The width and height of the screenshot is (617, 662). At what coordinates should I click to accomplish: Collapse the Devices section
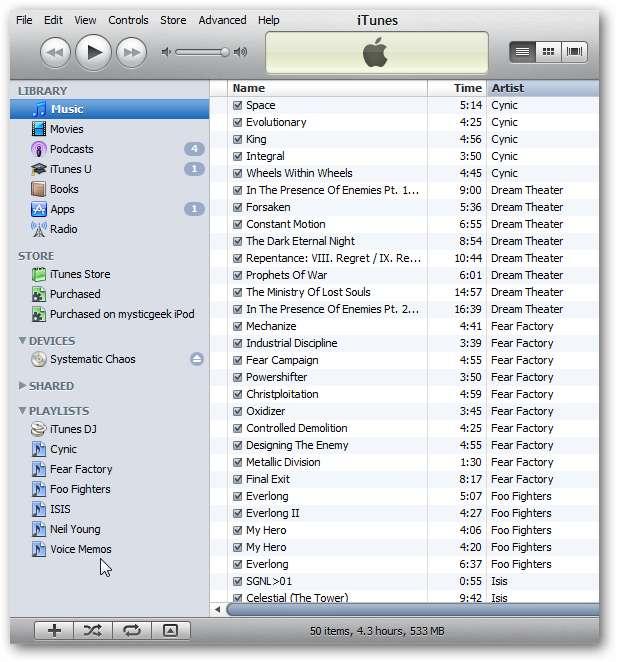[x=23, y=341]
